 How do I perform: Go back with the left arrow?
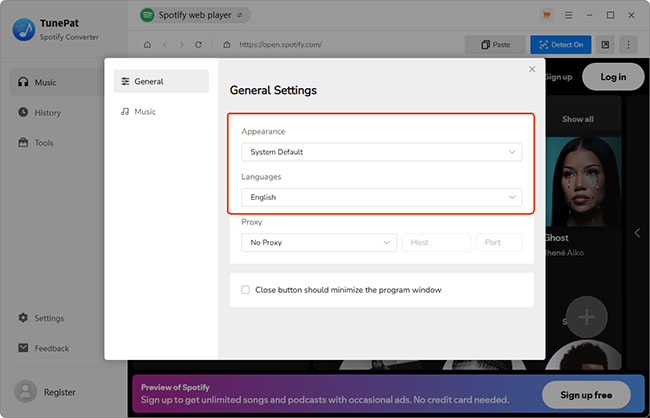pyautogui.click(x=165, y=45)
